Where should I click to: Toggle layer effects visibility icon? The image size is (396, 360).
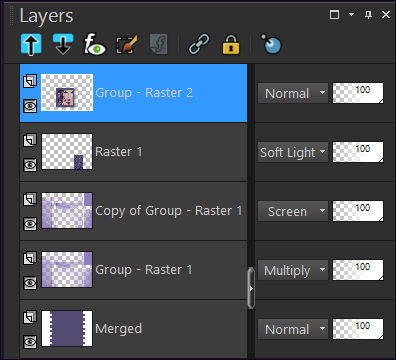click(94, 44)
